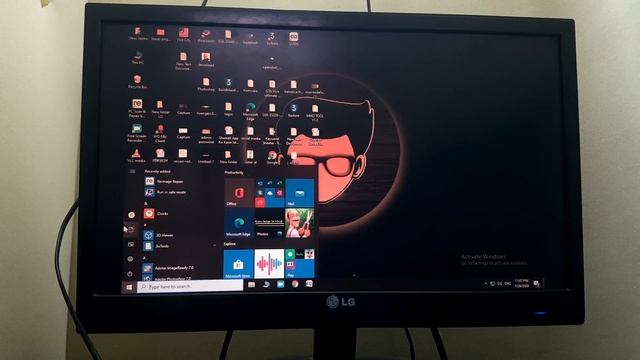The image size is (640, 360).
Task: Click the Productivity group header
Action: point(234,173)
